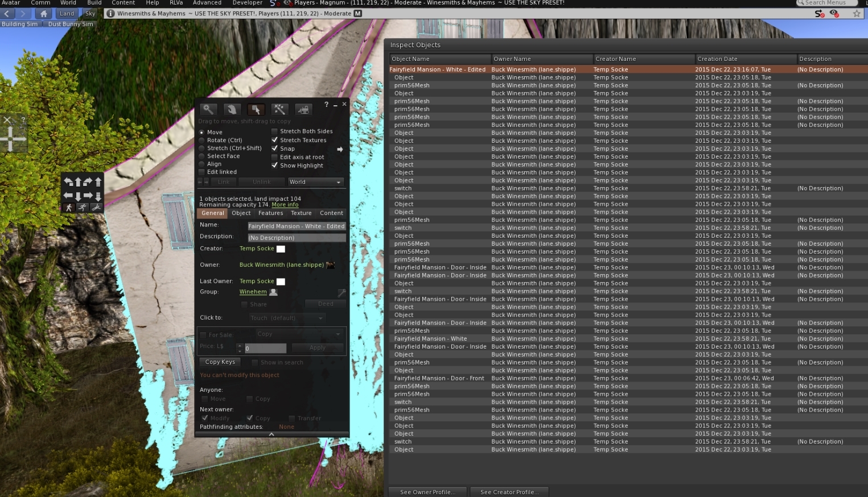Open the World menu
The height and width of the screenshot is (497, 868).
[x=68, y=3]
